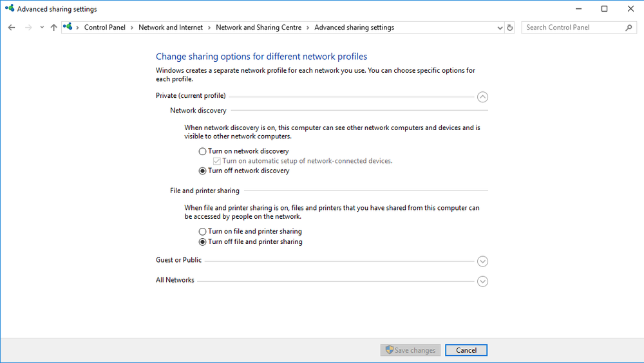Viewport: 644px width, 363px height.
Task: Click the search magnifier icon
Action: click(x=629, y=28)
